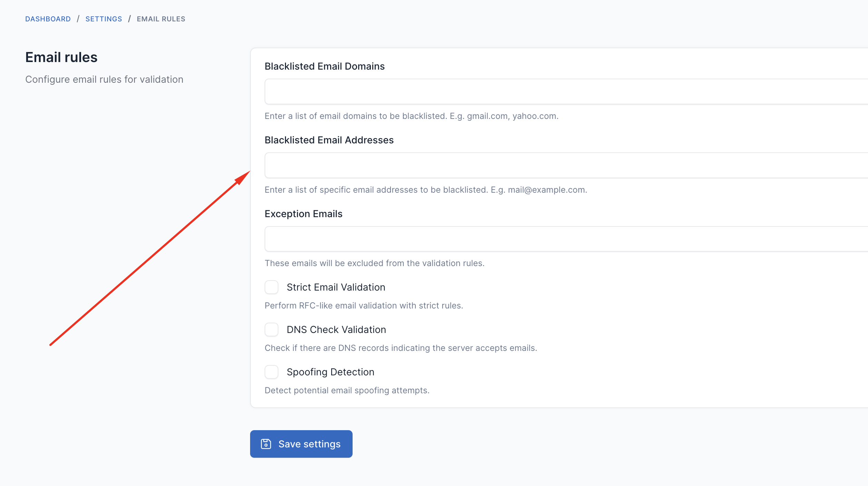Click the "DNS Check Validation" label text

point(336,330)
